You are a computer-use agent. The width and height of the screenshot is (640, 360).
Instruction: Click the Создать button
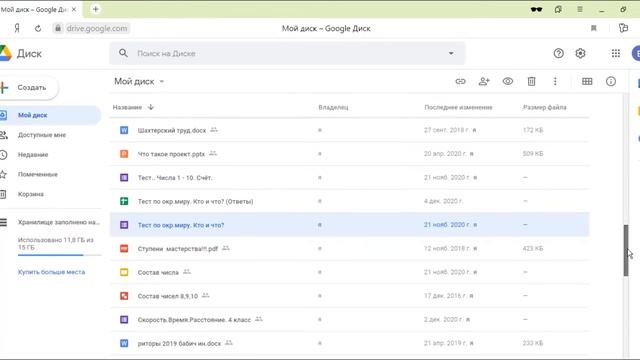coord(29,87)
